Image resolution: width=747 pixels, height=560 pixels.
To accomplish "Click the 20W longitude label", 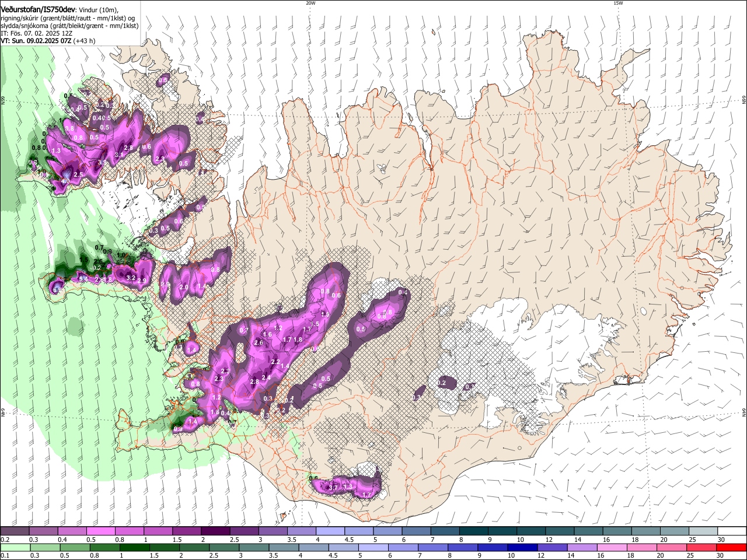I will (310, 3).
